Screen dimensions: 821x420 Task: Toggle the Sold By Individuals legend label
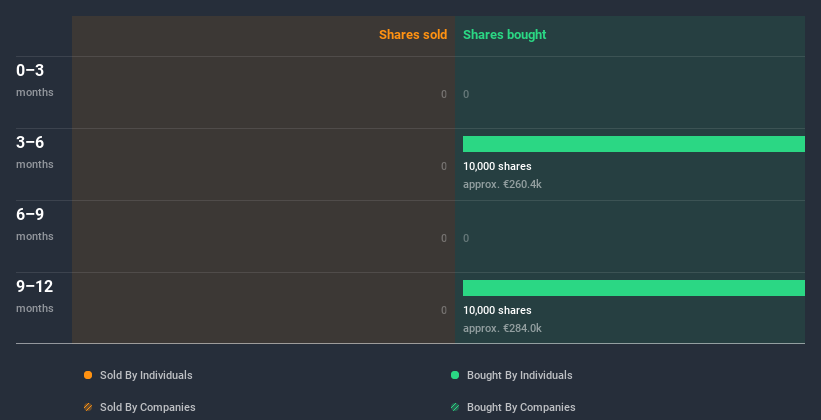[146, 375]
